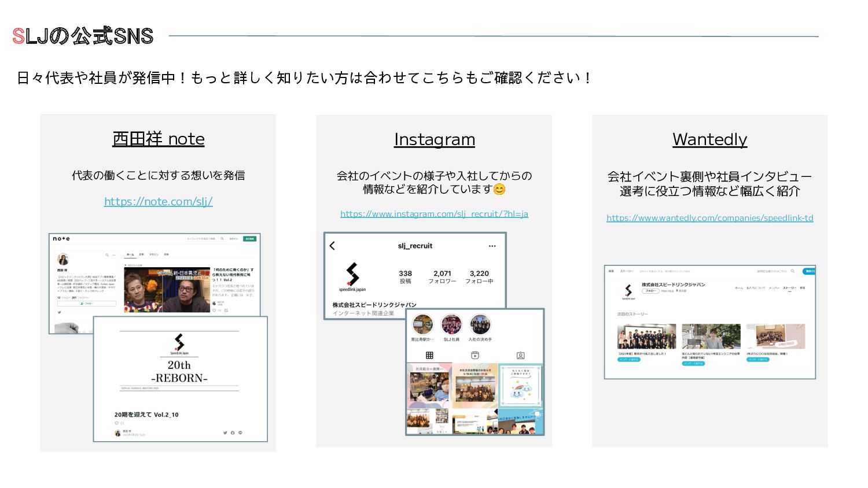This screenshot has height=488, width=868.
Task: Open the Wantedly heading link
Action: coord(710,139)
